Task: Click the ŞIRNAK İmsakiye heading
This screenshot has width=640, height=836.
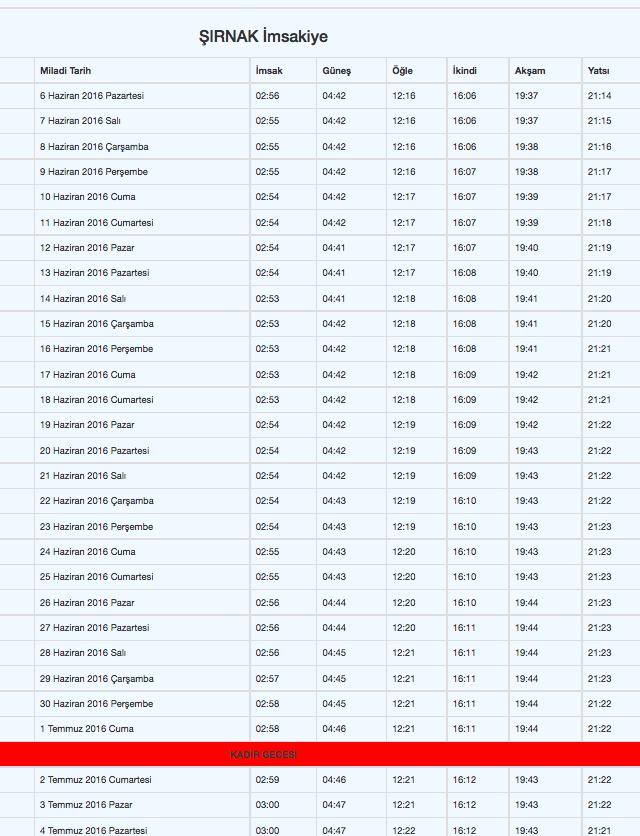Action: pyautogui.click(x=263, y=37)
